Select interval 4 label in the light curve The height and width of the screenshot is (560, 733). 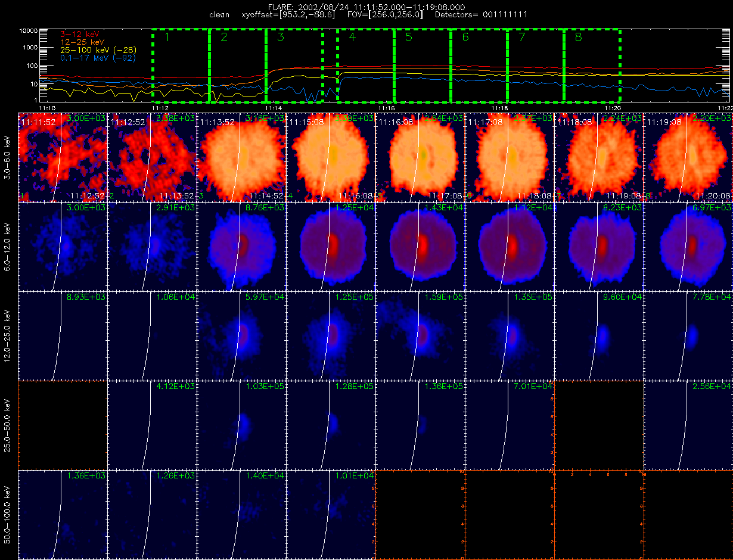click(352, 37)
